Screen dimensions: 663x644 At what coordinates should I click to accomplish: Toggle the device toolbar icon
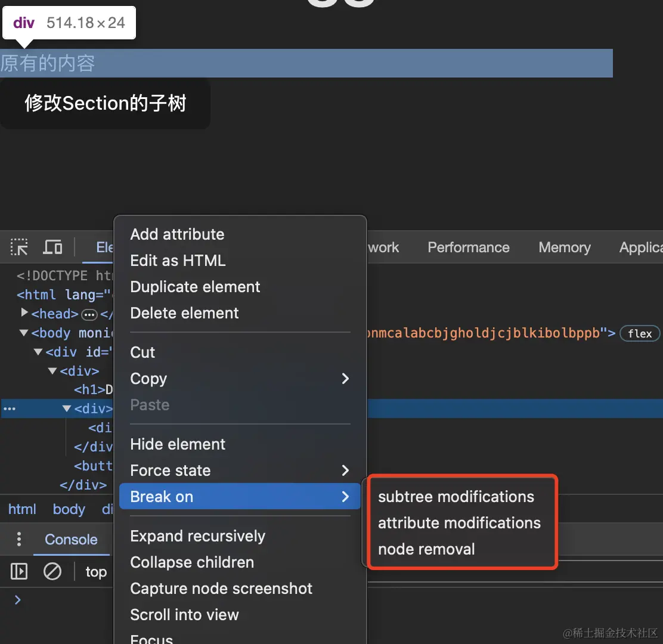click(53, 247)
